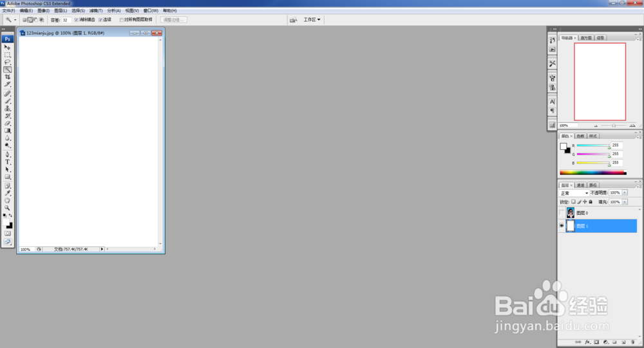644x348 pixels.
Task: Expand the collapsed icon dock panels
Action: (x=554, y=29)
